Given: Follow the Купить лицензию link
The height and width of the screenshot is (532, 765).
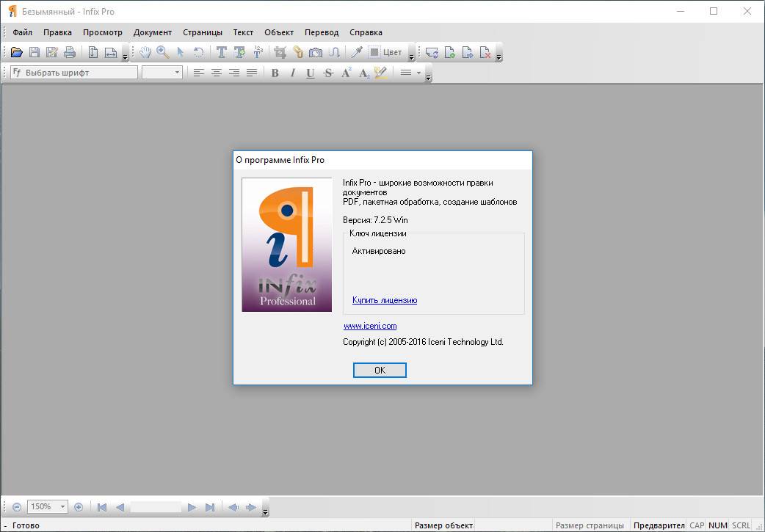Looking at the screenshot, I should 385,300.
